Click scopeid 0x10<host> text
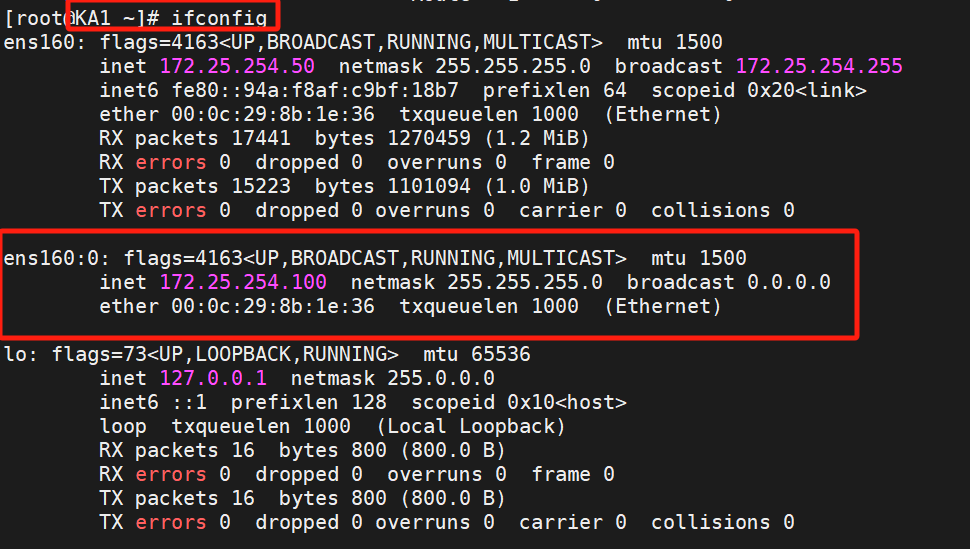The height and width of the screenshot is (549, 970). pos(519,402)
